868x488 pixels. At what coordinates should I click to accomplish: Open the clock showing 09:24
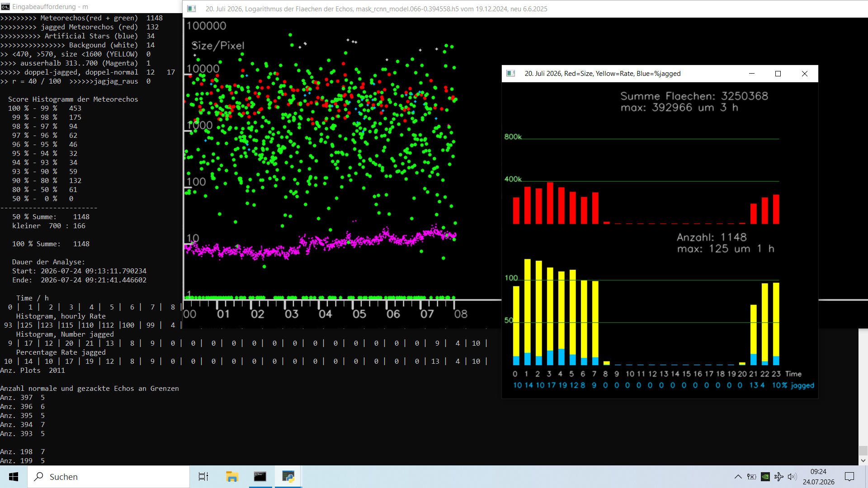click(x=818, y=477)
